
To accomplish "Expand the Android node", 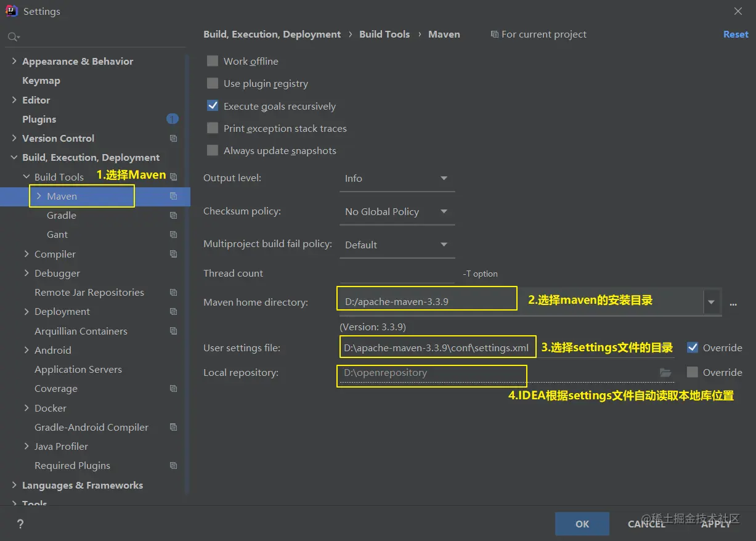I will [26, 350].
